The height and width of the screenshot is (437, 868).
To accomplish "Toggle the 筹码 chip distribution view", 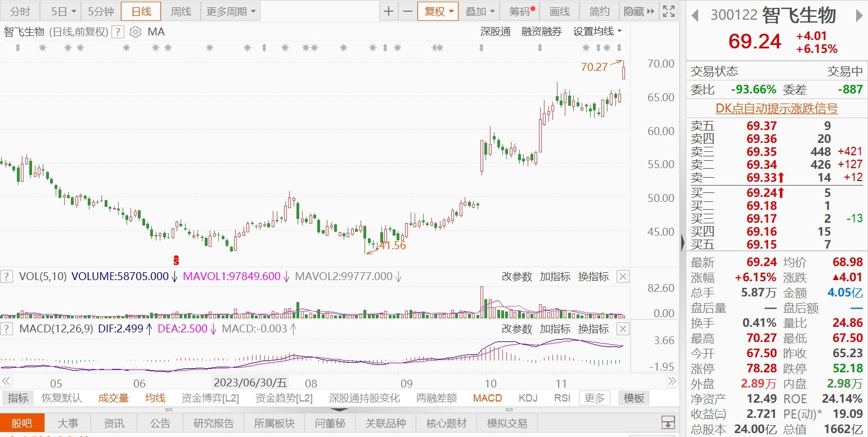I will [521, 11].
